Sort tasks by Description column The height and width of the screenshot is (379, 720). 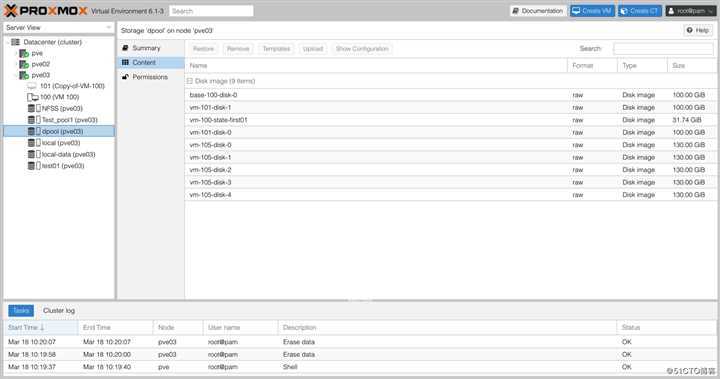click(x=447, y=328)
